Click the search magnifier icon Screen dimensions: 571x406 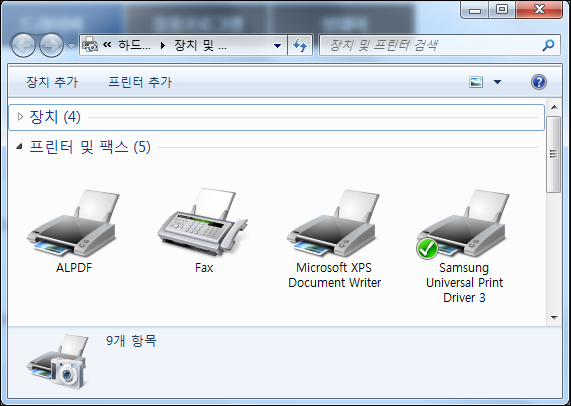548,45
